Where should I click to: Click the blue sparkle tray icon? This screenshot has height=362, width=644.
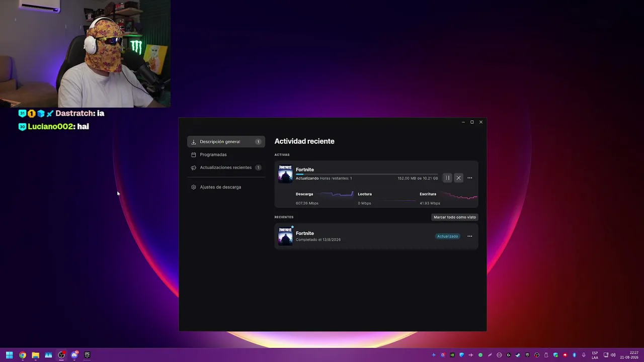tap(434, 355)
